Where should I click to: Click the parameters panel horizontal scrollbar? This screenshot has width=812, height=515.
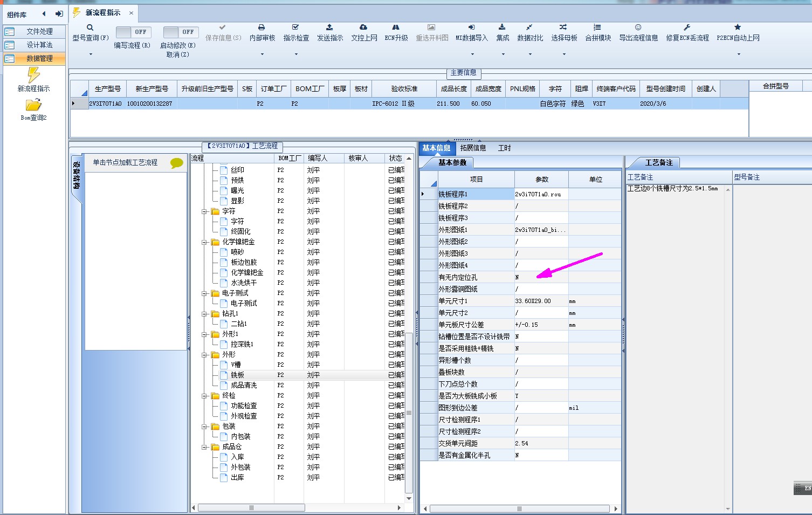520,509
